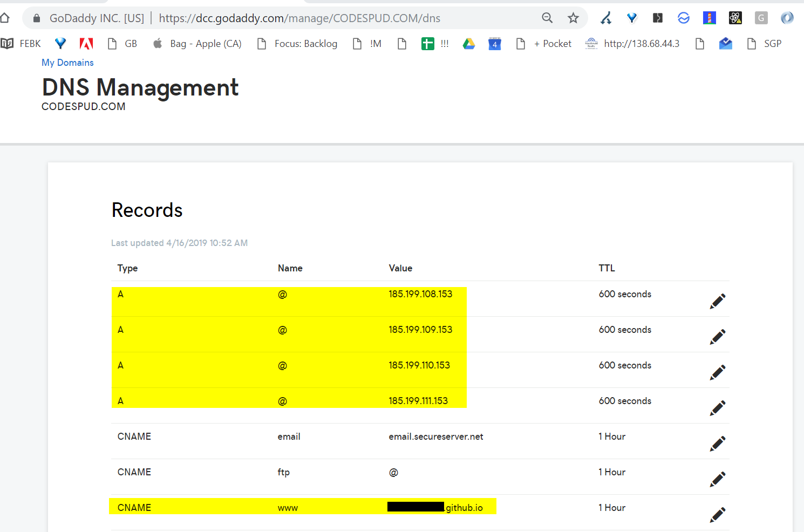Open the + Pocket bookmark

(x=544, y=44)
